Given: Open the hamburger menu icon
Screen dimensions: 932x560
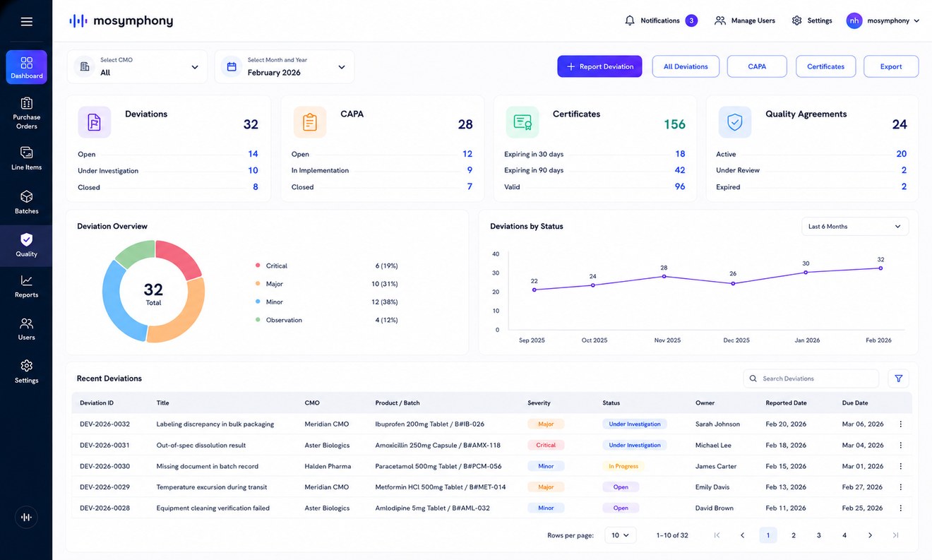Looking at the screenshot, I should click(x=26, y=22).
